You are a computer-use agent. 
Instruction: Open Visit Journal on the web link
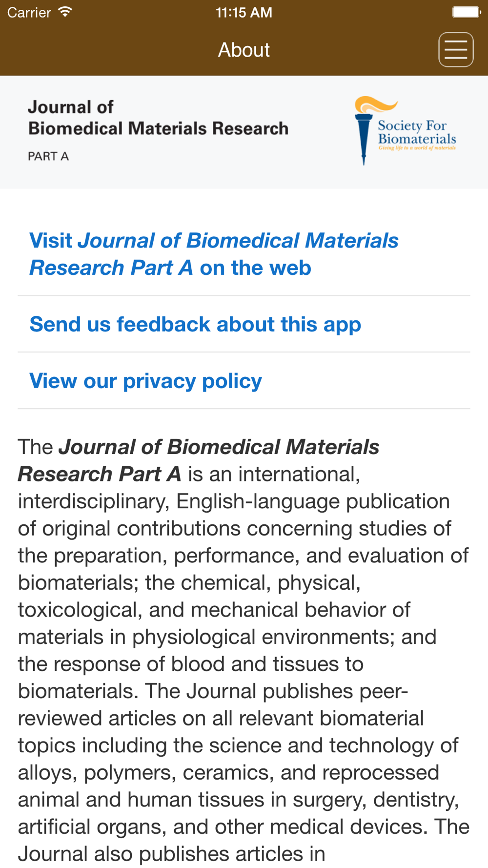pos(214,254)
